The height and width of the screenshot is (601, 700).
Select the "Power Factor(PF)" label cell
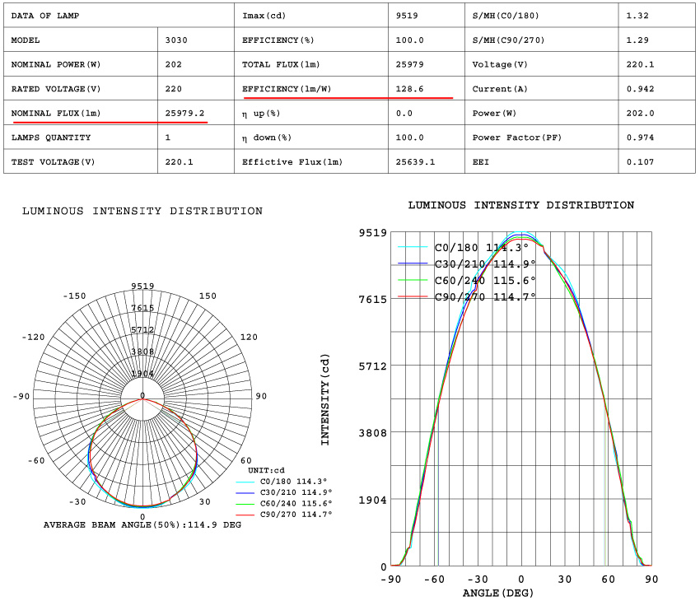point(542,137)
